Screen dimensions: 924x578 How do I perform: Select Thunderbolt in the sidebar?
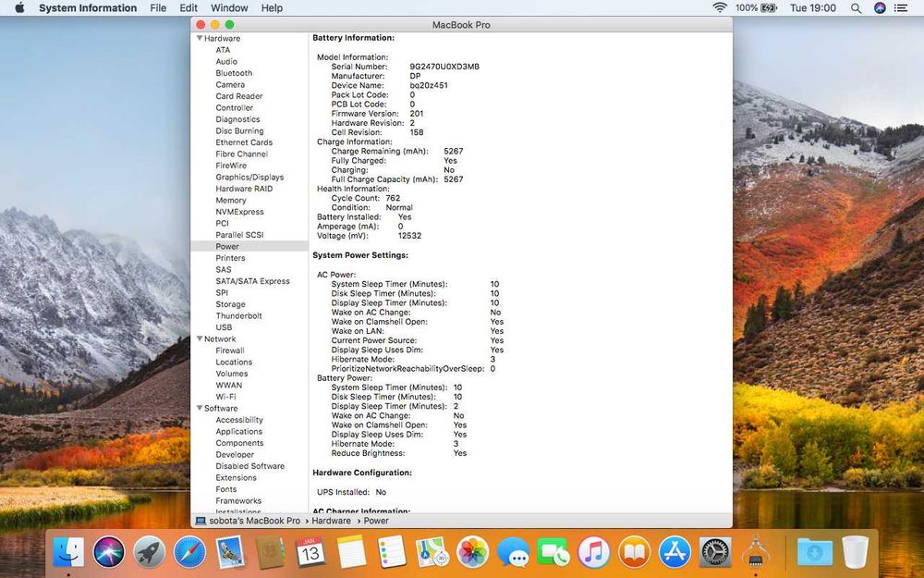tap(238, 315)
